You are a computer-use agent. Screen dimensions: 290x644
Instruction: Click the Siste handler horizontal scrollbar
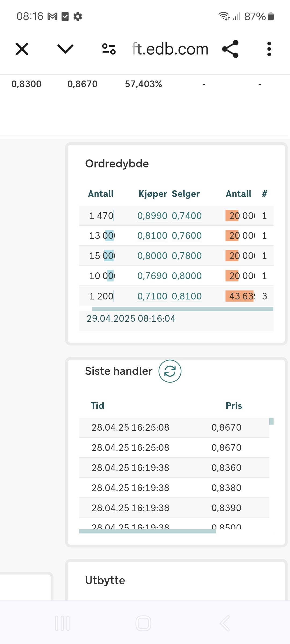[x=147, y=531]
